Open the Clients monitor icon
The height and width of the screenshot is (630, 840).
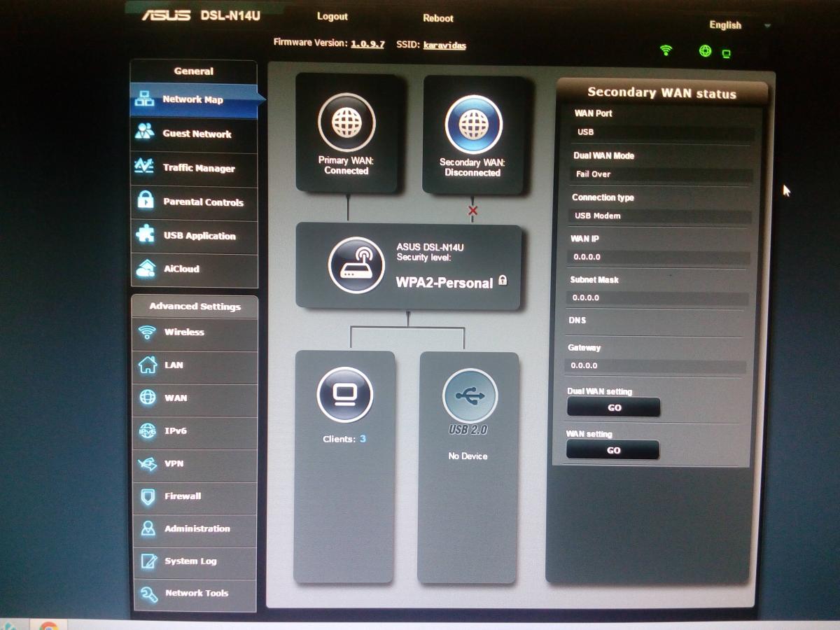click(344, 395)
